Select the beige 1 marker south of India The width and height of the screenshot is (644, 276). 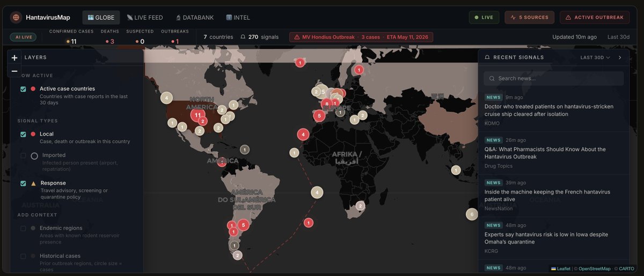456,170
